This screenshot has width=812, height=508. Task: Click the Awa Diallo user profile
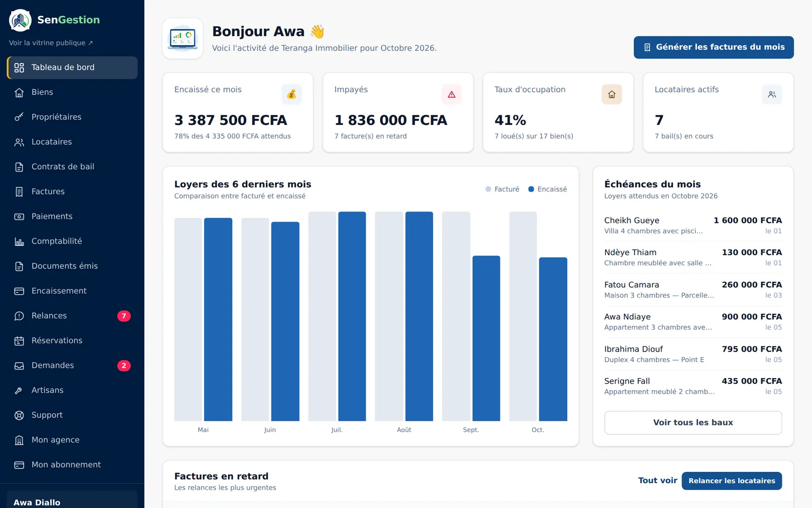72,500
